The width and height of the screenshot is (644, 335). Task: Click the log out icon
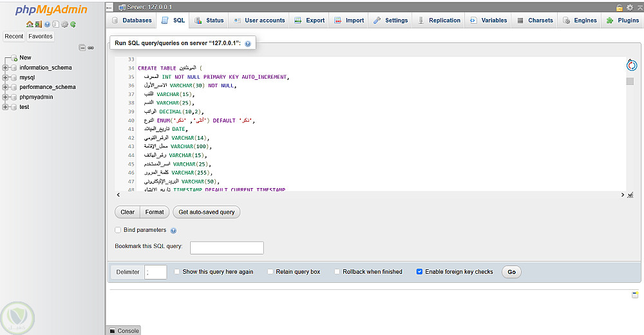coord(39,24)
